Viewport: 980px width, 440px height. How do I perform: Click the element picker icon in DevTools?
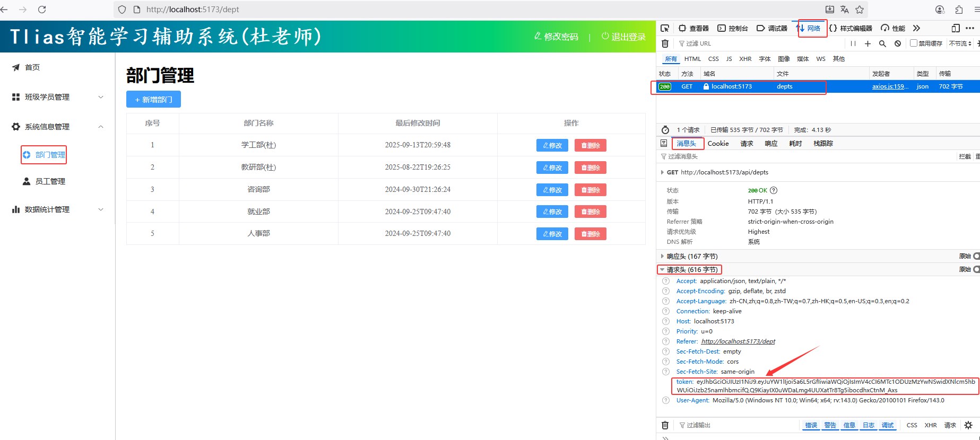pos(665,28)
